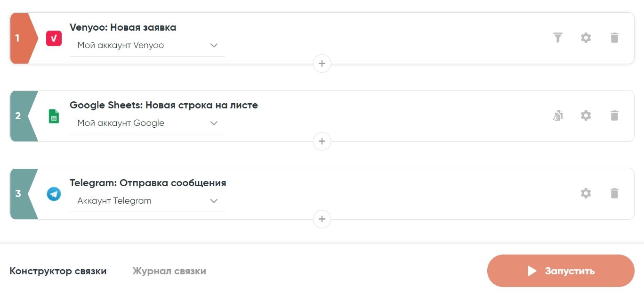Screen dimensions: 644x296
Task: Delete the Google Sheets step
Action: click(x=614, y=115)
